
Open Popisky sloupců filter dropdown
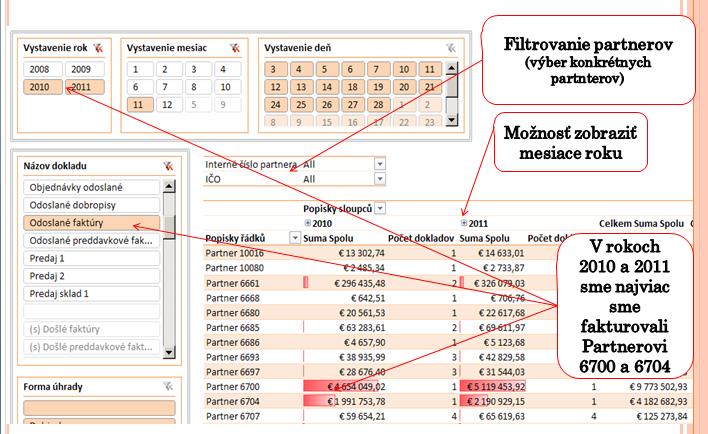click(380, 208)
